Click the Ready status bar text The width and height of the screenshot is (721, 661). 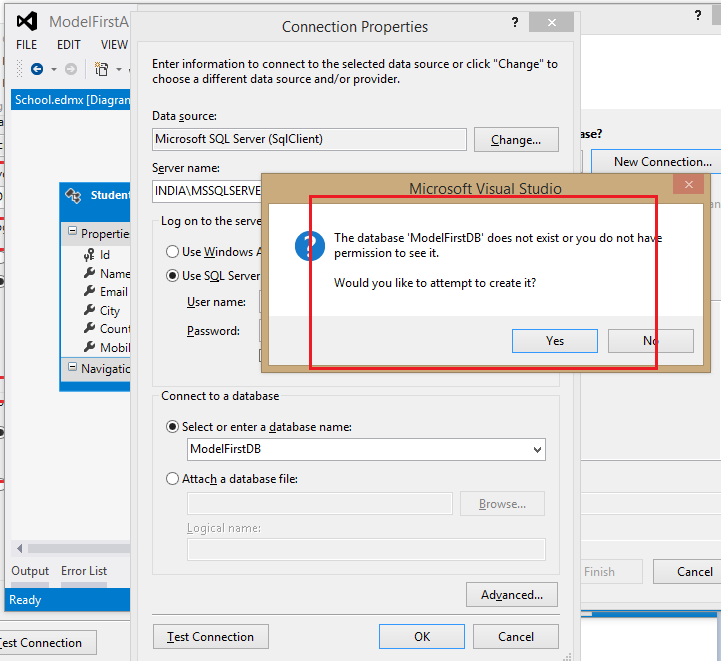pos(25,600)
